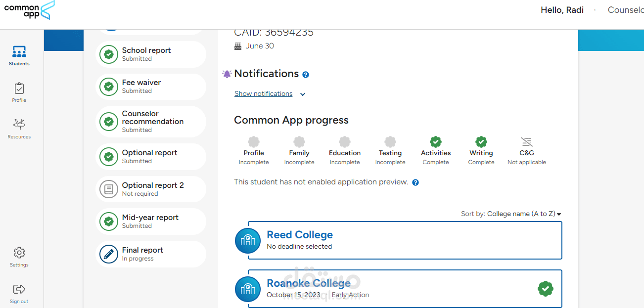Click the Writing complete badge icon
This screenshot has height=308, width=644.
481,142
